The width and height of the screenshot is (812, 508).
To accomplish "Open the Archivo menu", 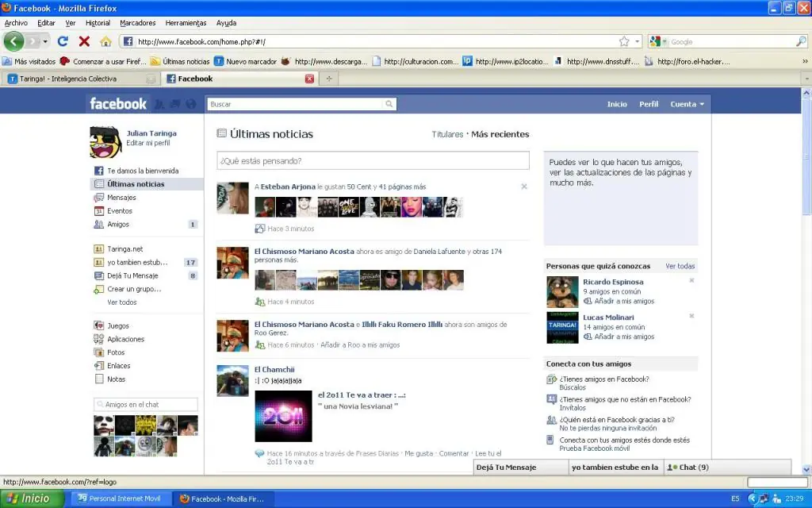I will tap(16, 23).
